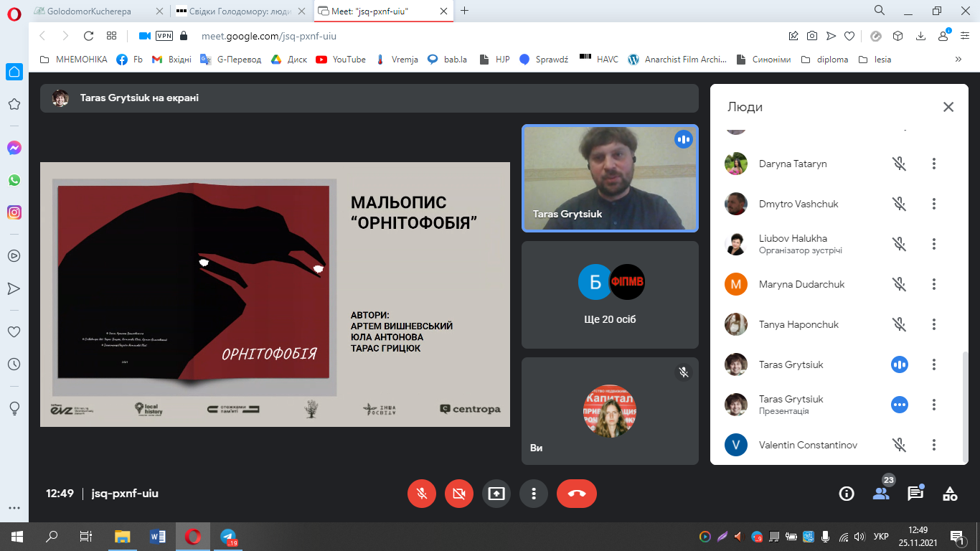
Task: Open more actions for Tanya Haponchuk
Action: pos(934,324)
